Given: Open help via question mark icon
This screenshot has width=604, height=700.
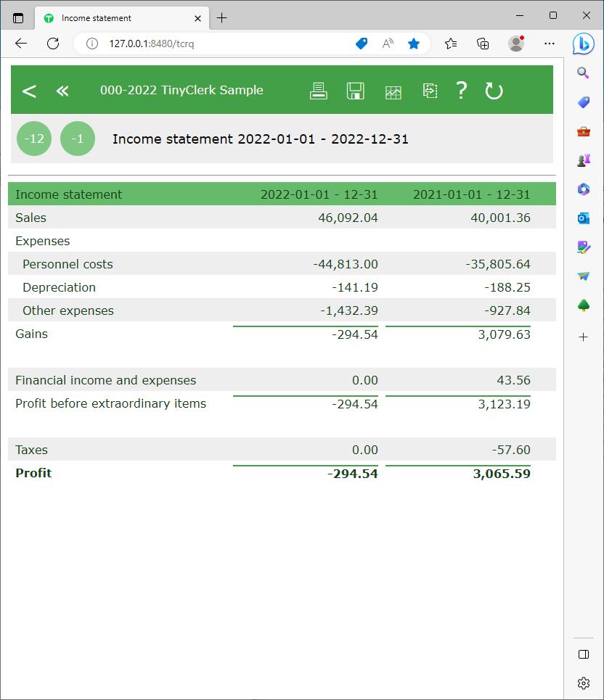Looking at the screenshot, I should [461, 91].
